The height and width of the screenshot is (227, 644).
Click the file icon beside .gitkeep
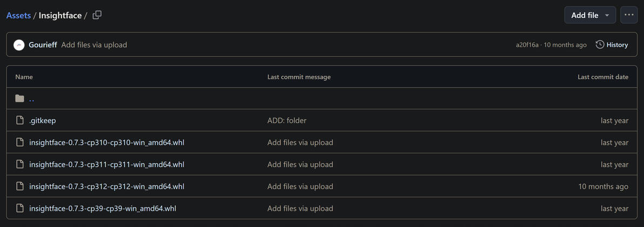[x=20, y=121]
